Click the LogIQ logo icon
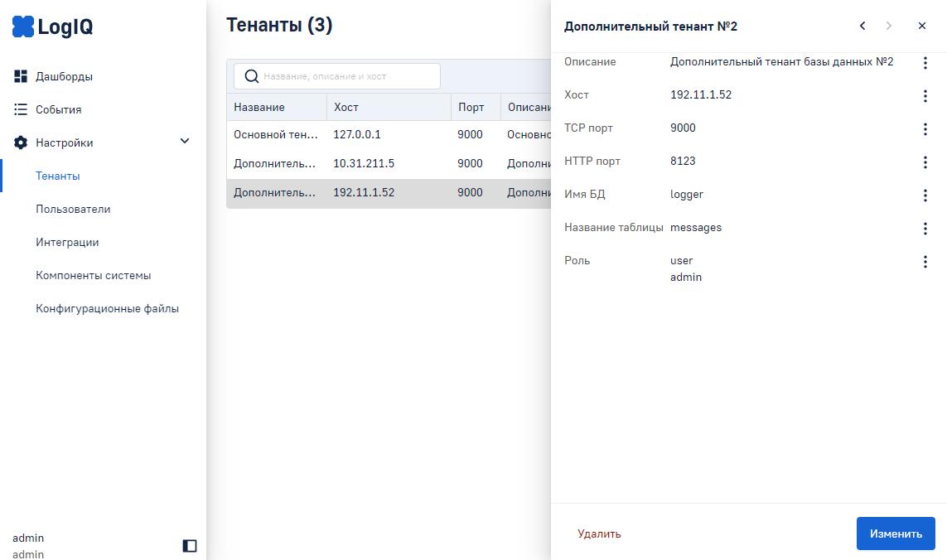This screenshot has height=560, width=947. pyautogui.click(x=23, y=27)
